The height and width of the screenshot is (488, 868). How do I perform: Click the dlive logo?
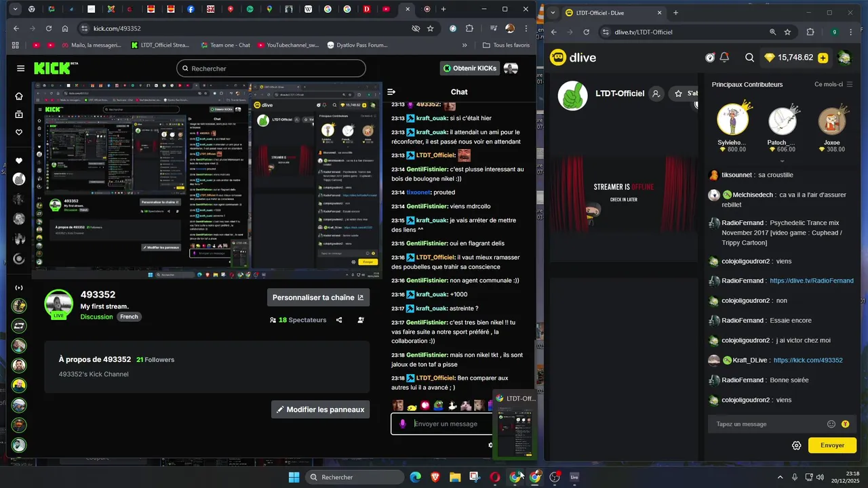coord(573,58)
